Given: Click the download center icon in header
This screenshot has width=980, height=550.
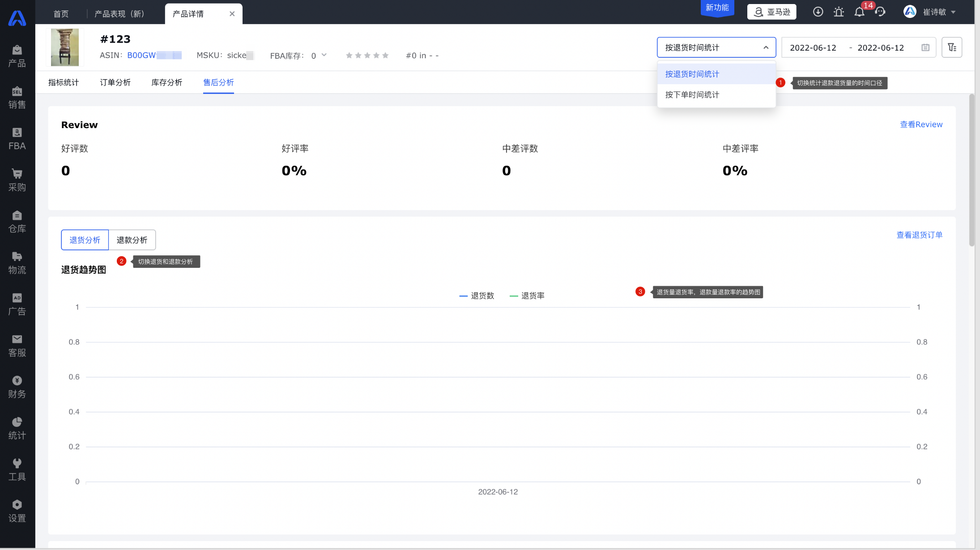Looking at the screenshot, I should tap(818, 12).
